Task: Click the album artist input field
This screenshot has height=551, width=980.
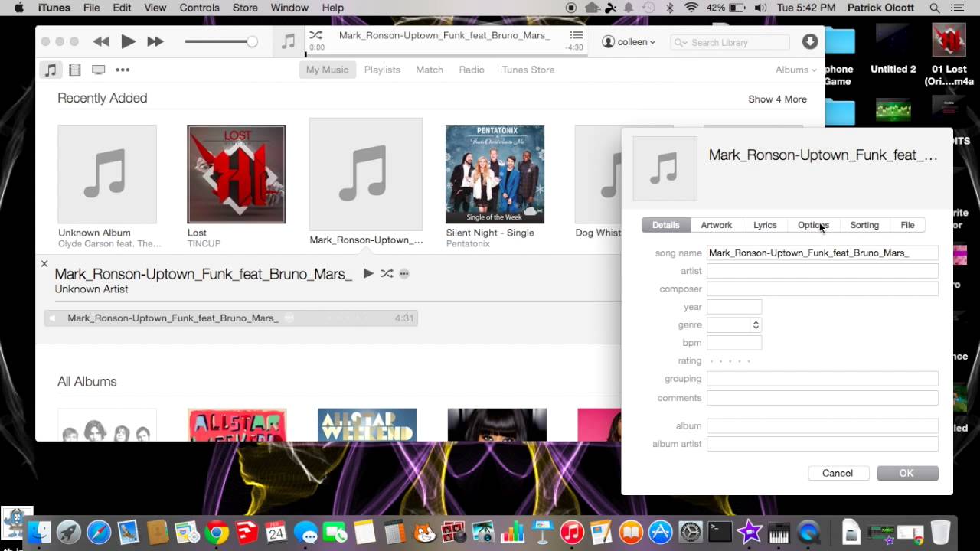Action: click(822, 444)
